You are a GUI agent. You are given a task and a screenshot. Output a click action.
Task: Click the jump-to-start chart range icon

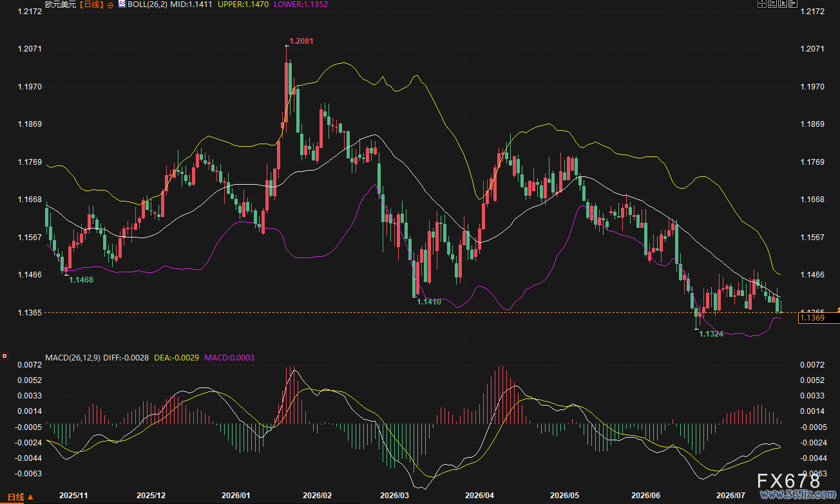[772, 5]
